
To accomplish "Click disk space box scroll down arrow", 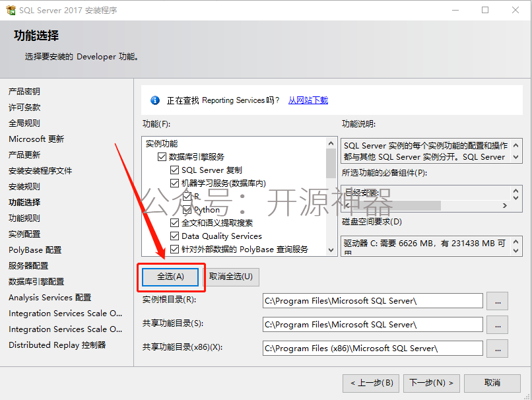I will tap(516, 251).
